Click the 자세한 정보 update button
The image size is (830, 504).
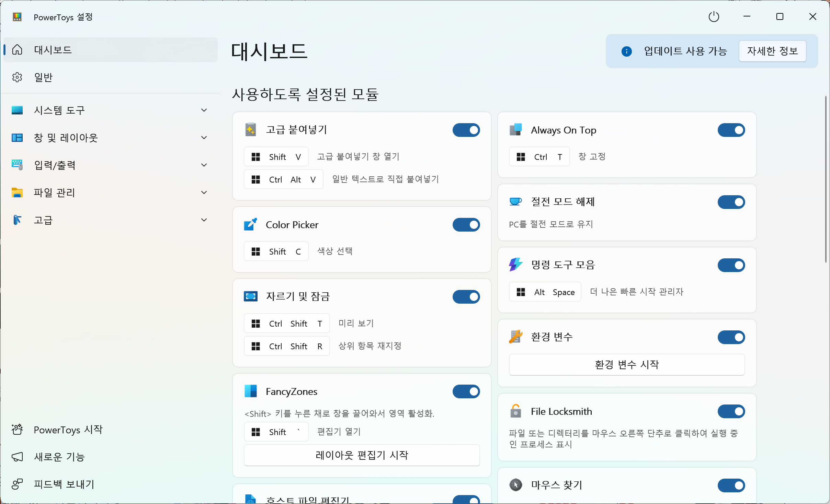772,51
